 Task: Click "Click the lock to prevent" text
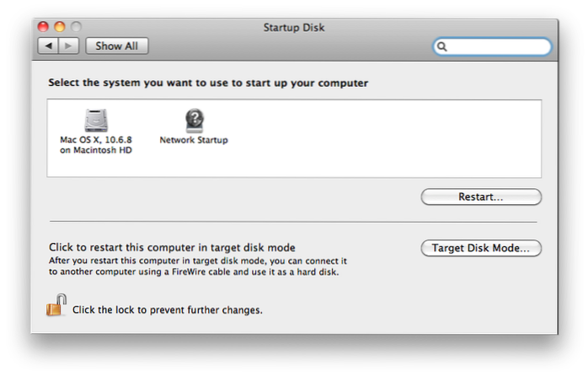tap(167, 310)
